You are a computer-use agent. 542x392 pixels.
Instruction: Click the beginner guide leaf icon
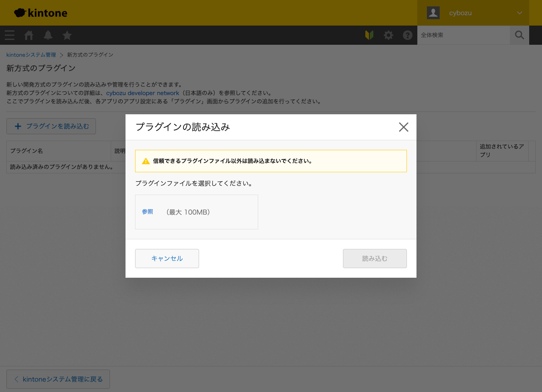pyautogui.click(x=369, y=35)
